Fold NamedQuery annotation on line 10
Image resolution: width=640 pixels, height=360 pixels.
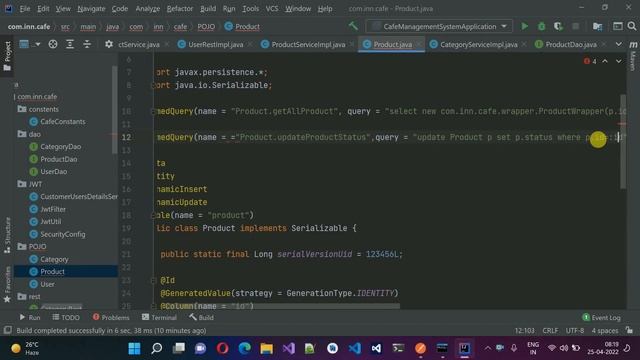[x=154, y=111]
